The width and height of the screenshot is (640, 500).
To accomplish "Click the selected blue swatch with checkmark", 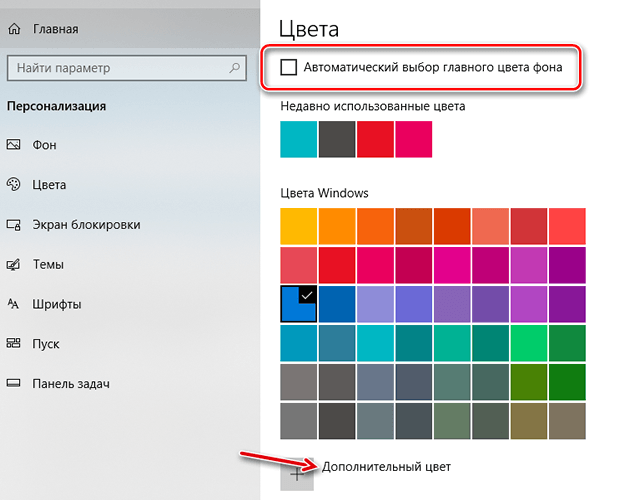I will pyautogui.click(x=298, y=304).
